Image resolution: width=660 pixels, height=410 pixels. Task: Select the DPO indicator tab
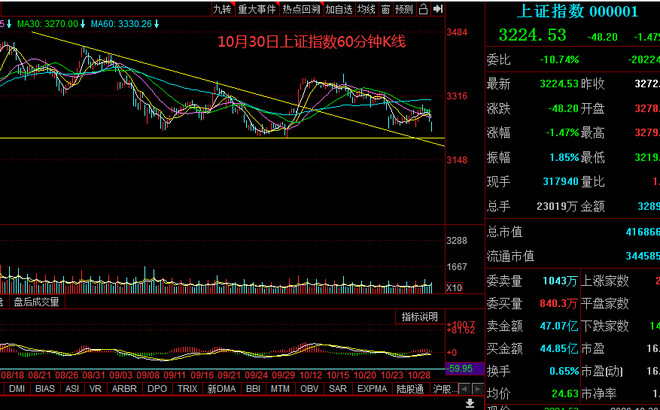pos(157,389)
